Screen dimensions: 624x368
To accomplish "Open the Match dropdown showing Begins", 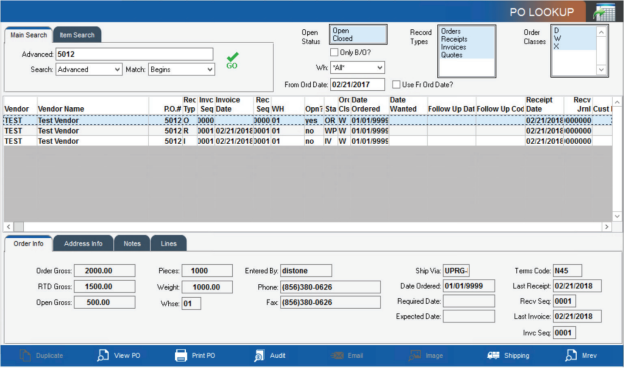I will point(181,69).
